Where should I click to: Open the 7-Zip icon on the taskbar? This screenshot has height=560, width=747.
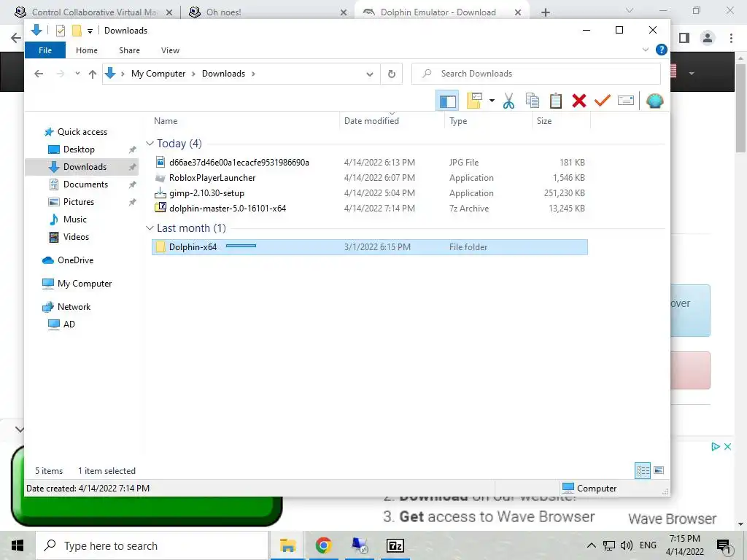395,545
